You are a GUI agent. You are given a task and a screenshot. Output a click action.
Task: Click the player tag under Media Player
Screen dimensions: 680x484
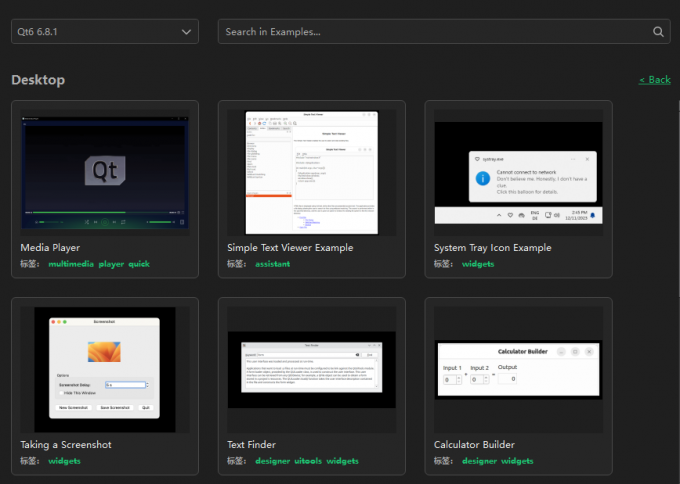tap(111, 264)
